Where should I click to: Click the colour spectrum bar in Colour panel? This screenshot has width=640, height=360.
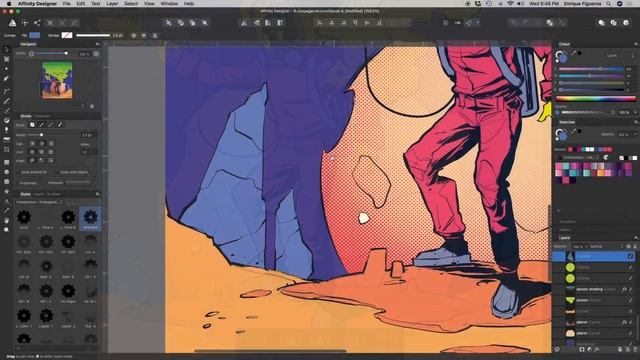click(x=596, y=99)
